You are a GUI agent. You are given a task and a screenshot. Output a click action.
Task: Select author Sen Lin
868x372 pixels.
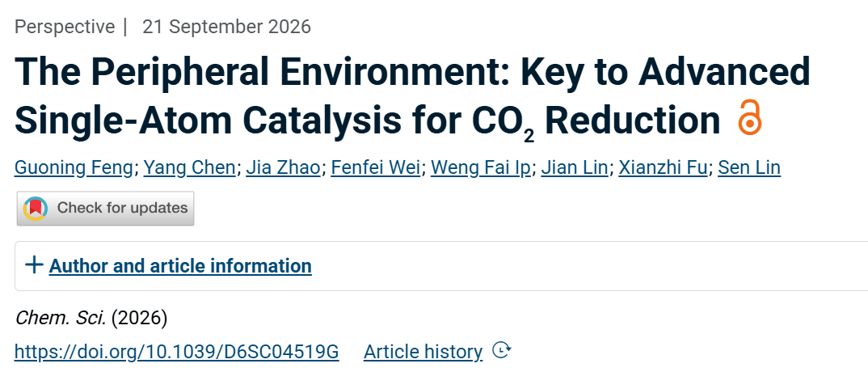749,167
